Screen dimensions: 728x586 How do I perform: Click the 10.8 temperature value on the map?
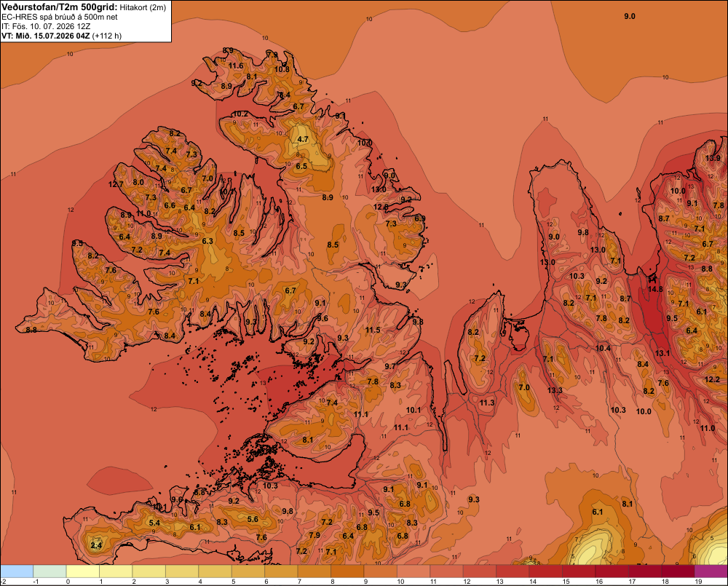282,70
